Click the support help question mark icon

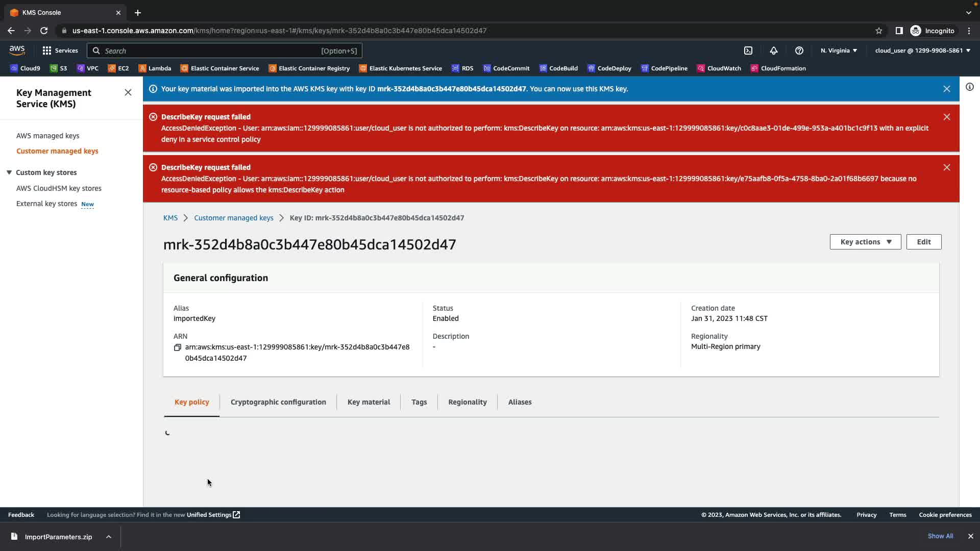[x=799, y=51]
